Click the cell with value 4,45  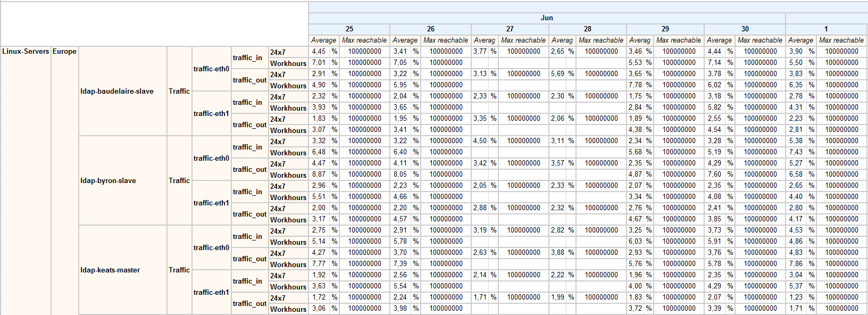319,52
